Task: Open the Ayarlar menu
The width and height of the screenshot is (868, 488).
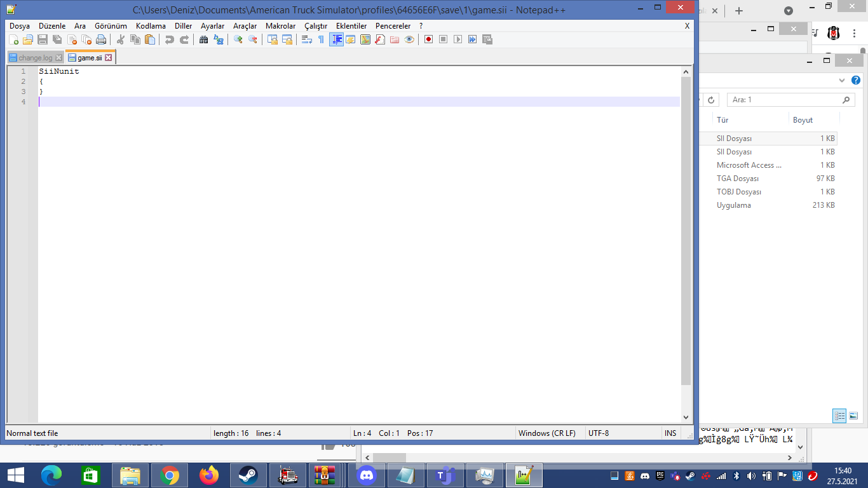Action: pos(212,26)
